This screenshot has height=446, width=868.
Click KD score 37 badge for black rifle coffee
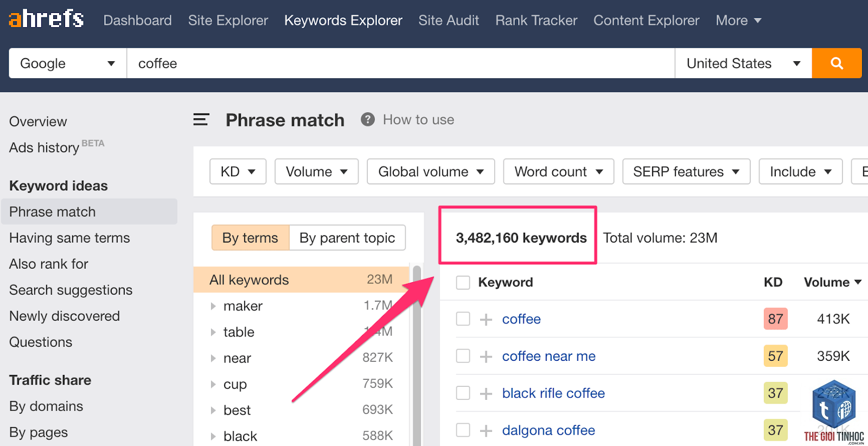click(x=775, y=393)
